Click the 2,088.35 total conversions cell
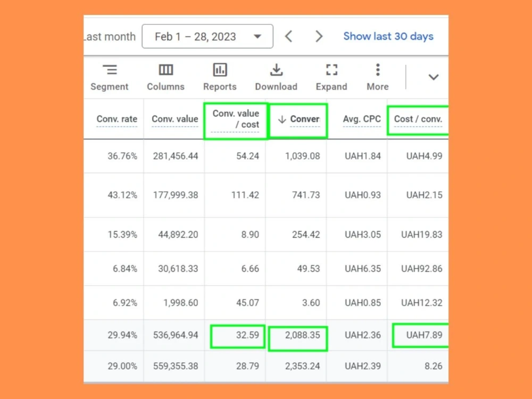Screen dimensions: 532x399 click(302, 335)
